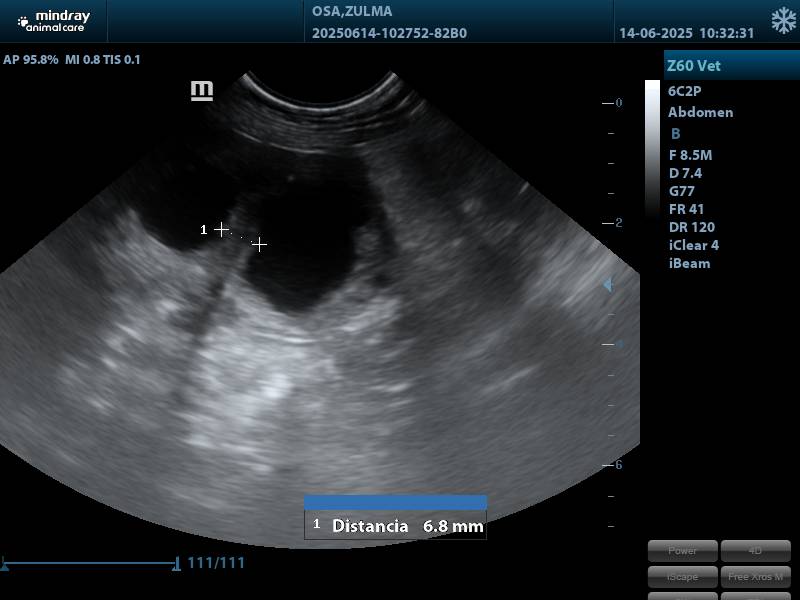Select the Z60 Vet panel header
The height and width of the screenshot is (600, 800).
(x=731, y=66)
